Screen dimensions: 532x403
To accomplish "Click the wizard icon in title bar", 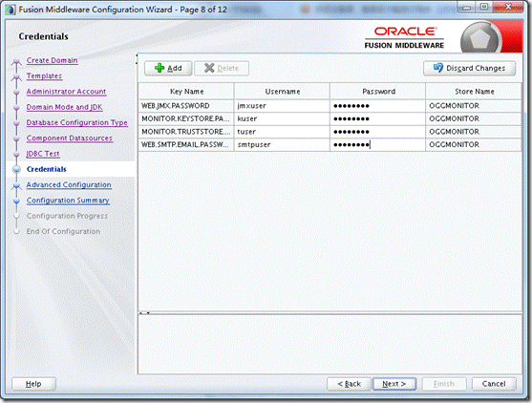I will [11, 10].
